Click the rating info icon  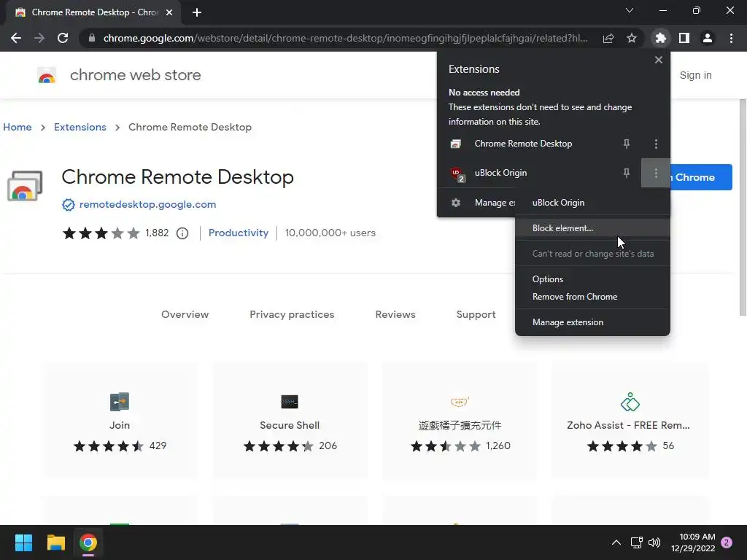click(182, 233)
